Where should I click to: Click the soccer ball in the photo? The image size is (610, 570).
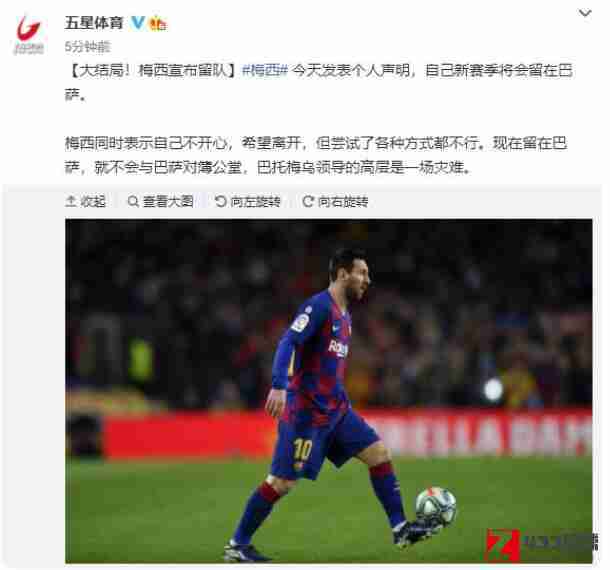click(435, 508)
